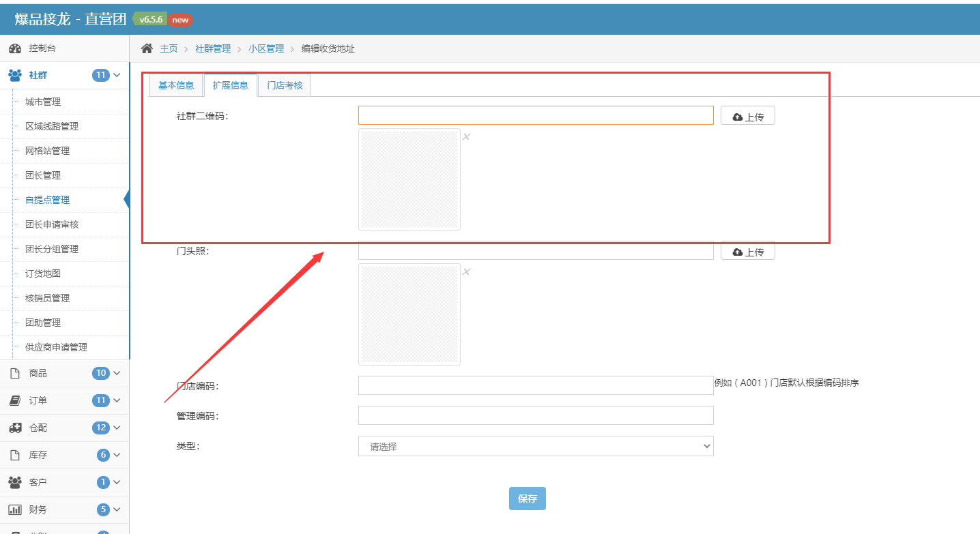Screen dimensions: 980x534
Task: Switch to the 基本信息 tab
Action: click(176, 85)
